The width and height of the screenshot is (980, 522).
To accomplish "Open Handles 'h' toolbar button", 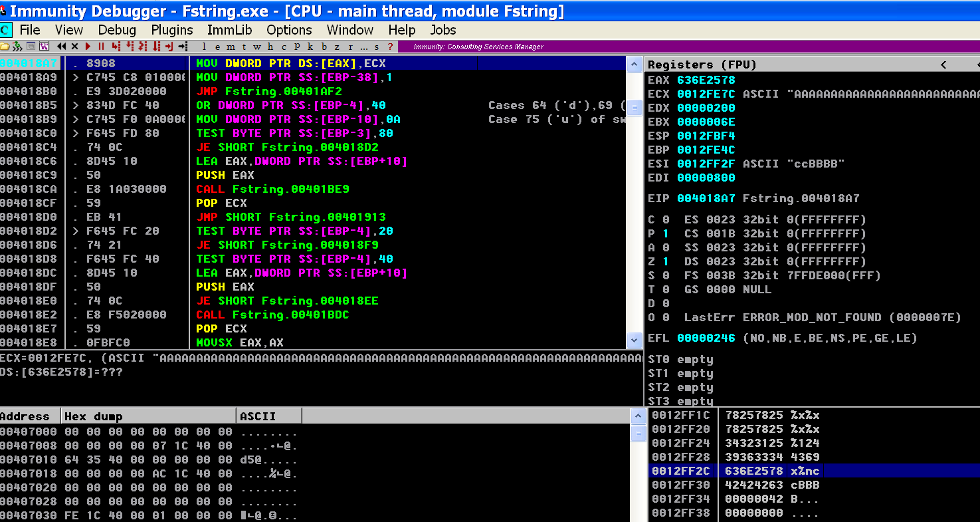I will pyautogui.click(x=270, y=47).
